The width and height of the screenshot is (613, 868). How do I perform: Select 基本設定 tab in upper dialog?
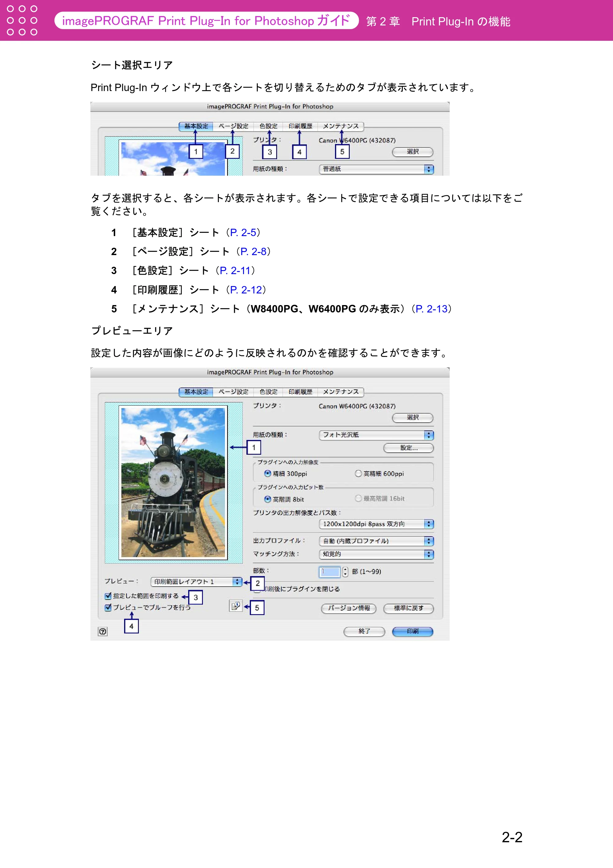[196, 126]
